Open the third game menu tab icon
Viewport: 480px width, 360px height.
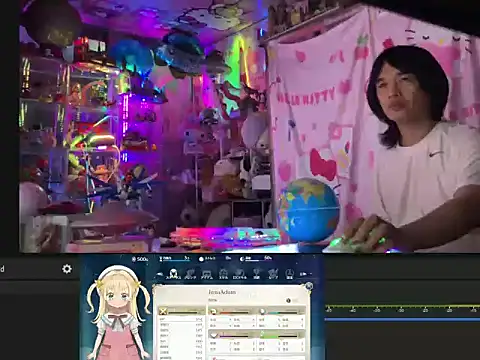coord(207,274)
